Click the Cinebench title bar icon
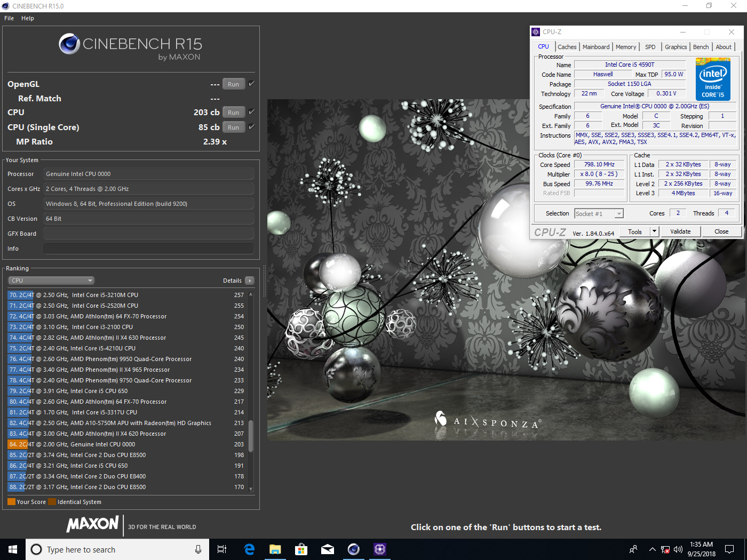The width and height of the screenshot is (747, 560). point(6,6)
